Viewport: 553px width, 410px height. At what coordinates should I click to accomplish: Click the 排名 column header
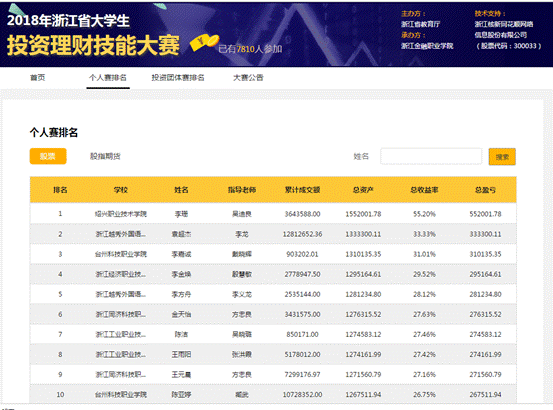60,190
